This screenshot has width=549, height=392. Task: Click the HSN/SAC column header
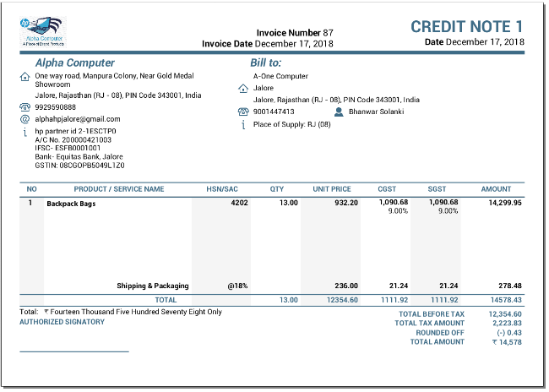(222, 189)
